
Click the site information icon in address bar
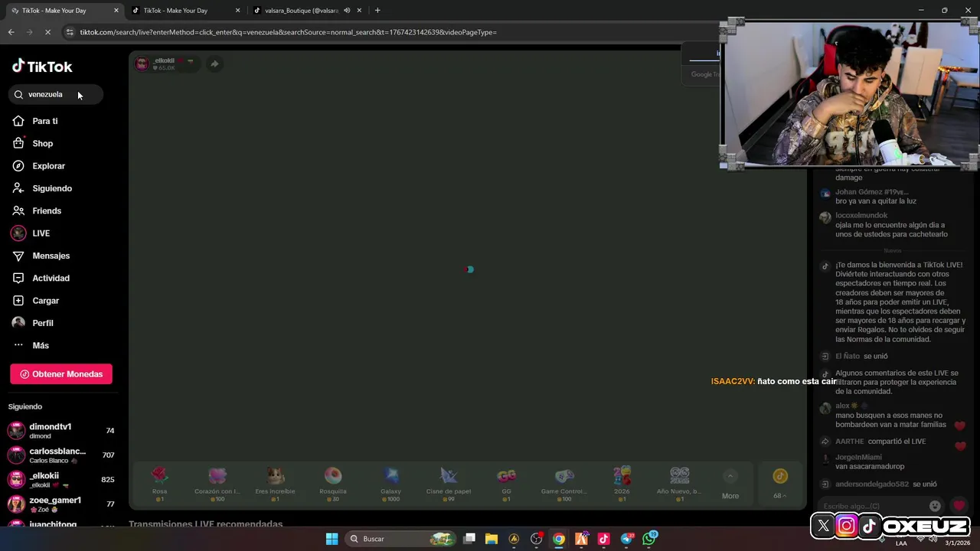click(x=70, y=32)
